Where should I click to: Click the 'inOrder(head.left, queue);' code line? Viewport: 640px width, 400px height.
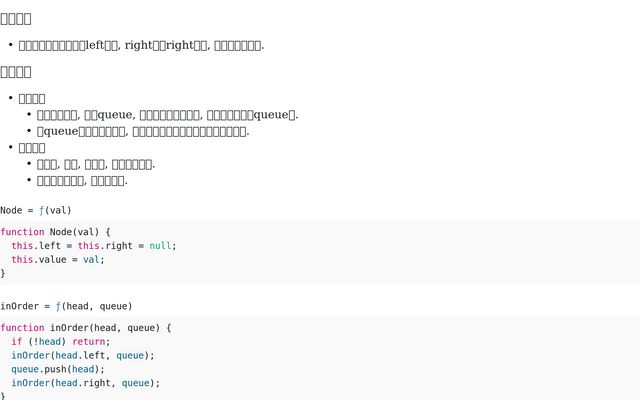point(83,355)
